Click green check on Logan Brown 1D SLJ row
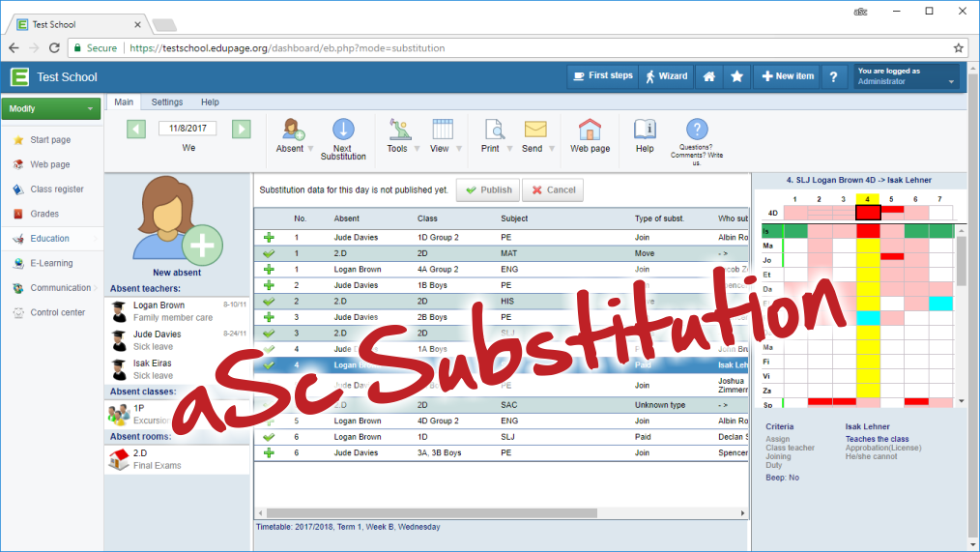The image size is (980, 552). (x=269, y=437)
